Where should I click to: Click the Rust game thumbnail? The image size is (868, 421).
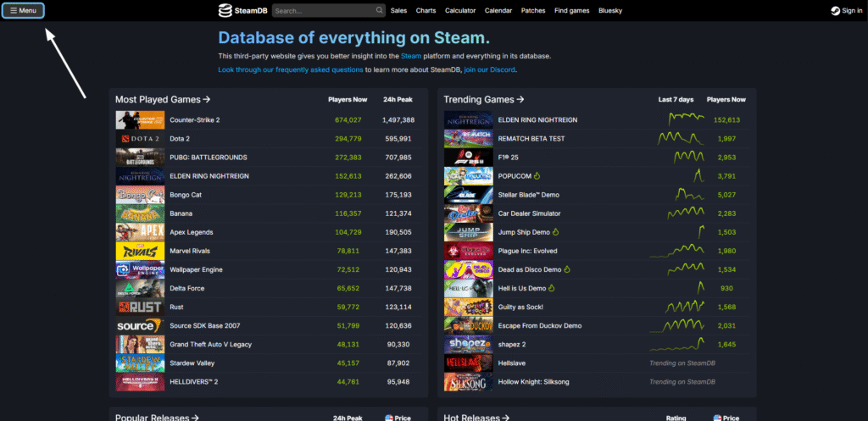pos(140,307)
